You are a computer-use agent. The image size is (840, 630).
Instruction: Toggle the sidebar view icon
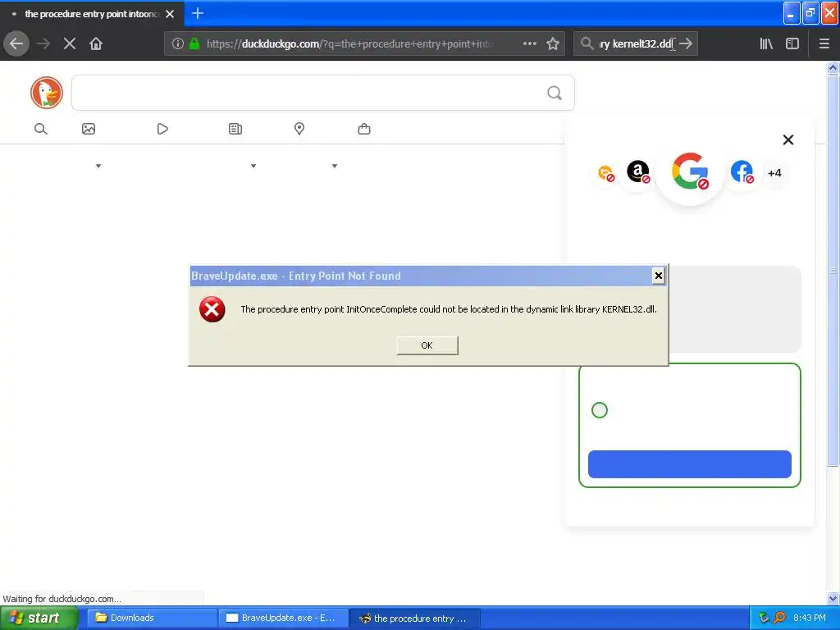(792, 43)
